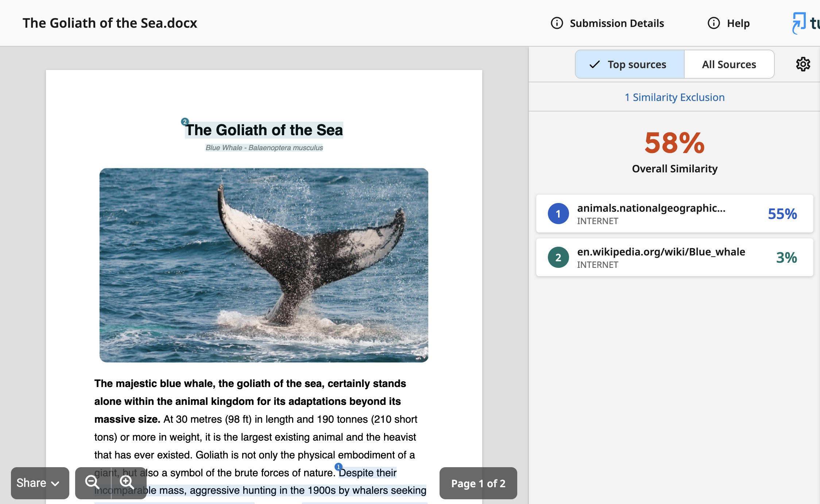
Task: View the 1 Similarity Exclusion link
Action: [x=674, y=97]
